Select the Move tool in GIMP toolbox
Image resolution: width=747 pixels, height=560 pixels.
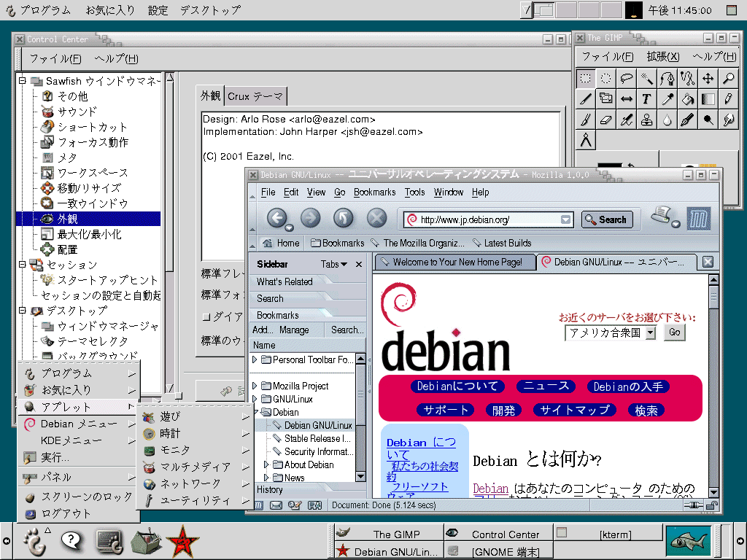tap(708, 78)
